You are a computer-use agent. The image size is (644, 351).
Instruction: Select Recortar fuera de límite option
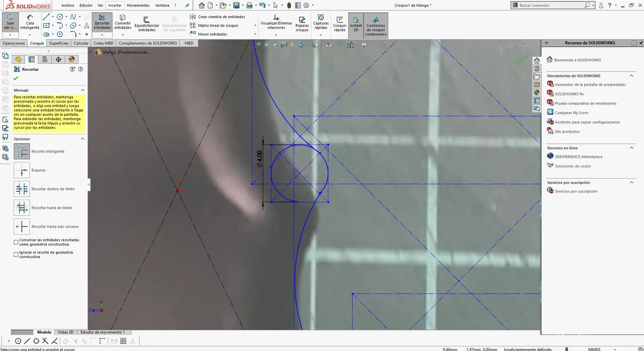22,208
